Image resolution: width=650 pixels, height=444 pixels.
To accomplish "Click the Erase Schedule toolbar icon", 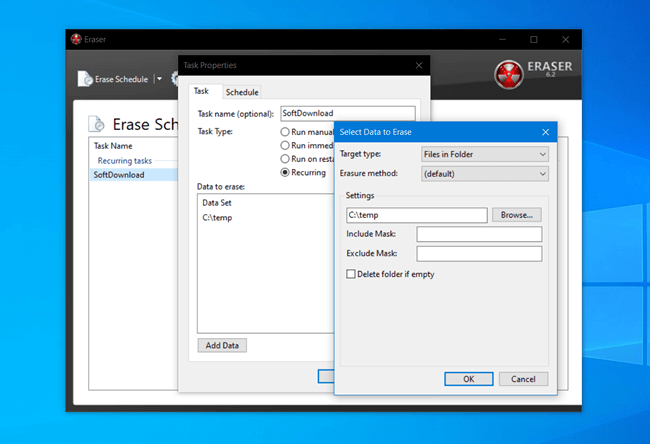I will click(86, 79).
